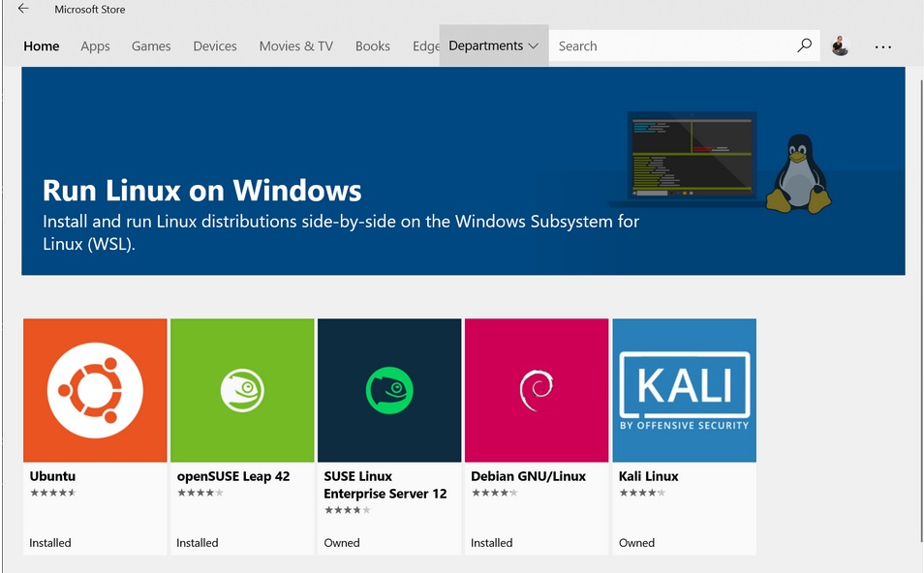
Task: Click the Debian GNU/Linux title
Action: pyautogui.click(x=528, y=476)
